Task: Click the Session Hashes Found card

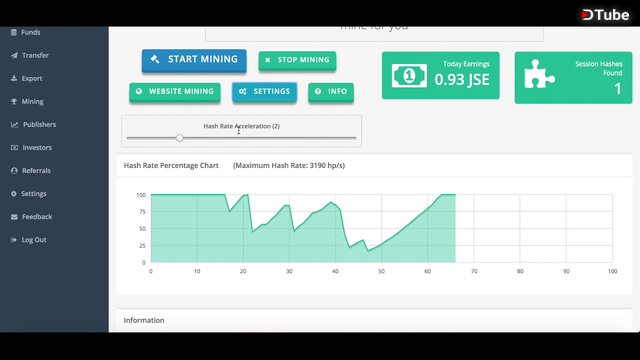Action: (573, 78)
